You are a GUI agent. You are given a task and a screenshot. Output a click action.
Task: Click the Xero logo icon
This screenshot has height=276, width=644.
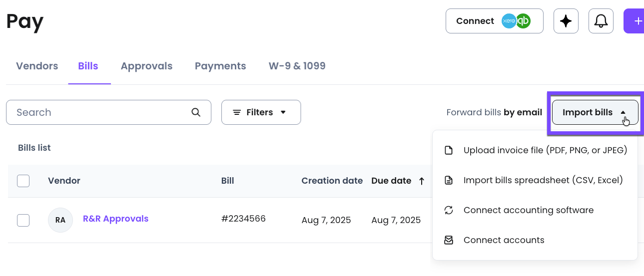(509, 21)
